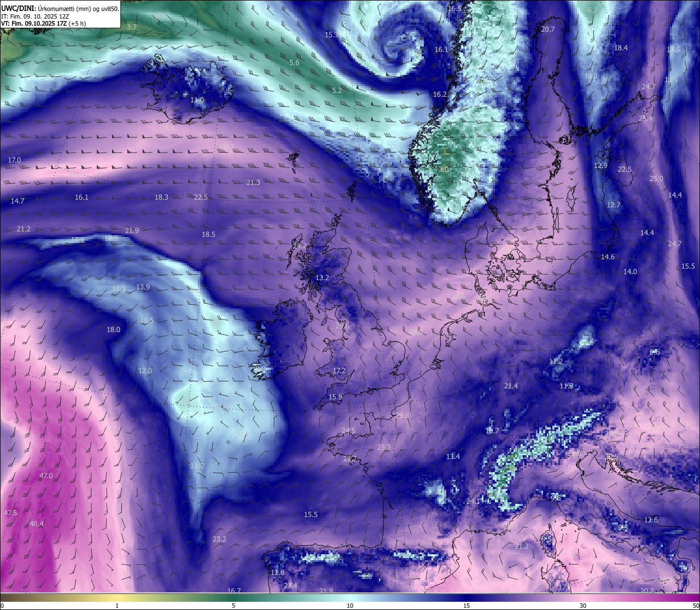Click the 13.4 value over eastern France
Viewport: 700px width, 610px height.
tap(453, 456)
